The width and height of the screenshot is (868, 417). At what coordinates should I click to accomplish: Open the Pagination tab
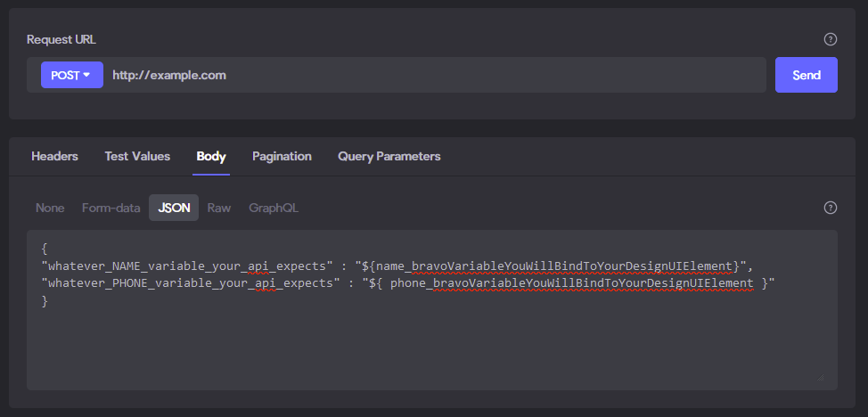[282, 156]
